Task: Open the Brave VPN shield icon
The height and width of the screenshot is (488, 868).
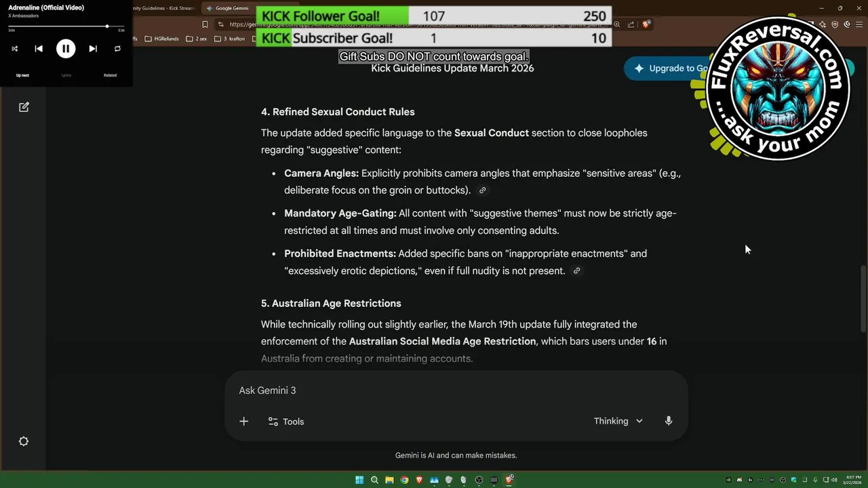Action: (835, 24)
